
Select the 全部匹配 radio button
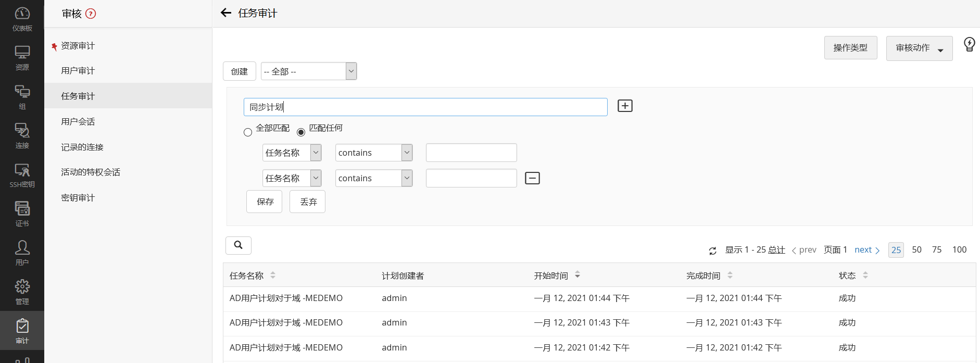point(248,132)
